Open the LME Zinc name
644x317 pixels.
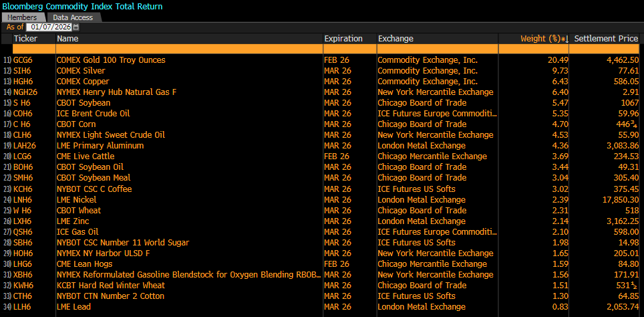[x=73, y=221]
